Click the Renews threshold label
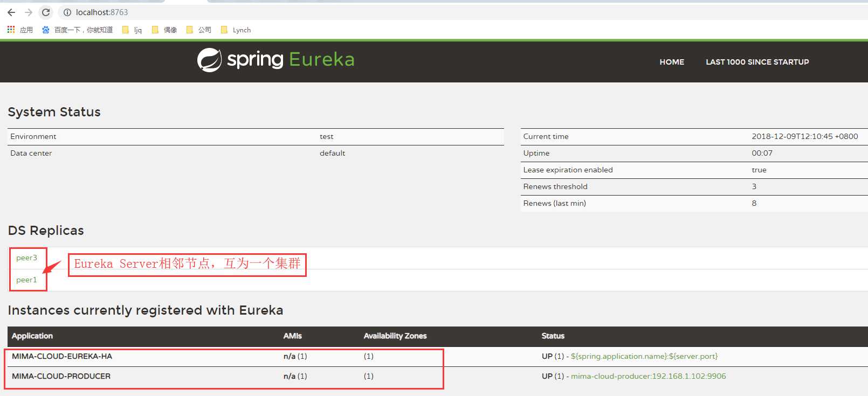 point(555,186)
